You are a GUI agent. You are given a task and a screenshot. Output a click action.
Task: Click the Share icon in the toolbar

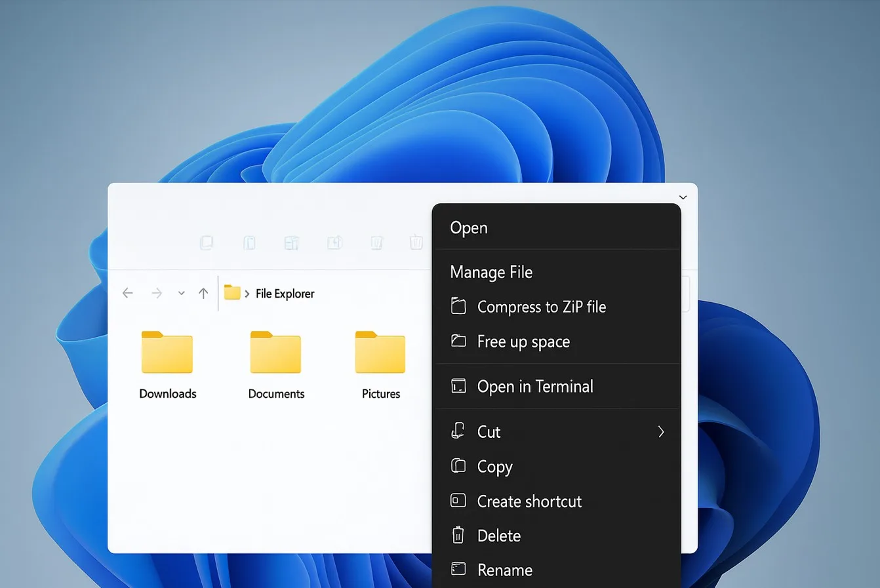pos(335,243)
